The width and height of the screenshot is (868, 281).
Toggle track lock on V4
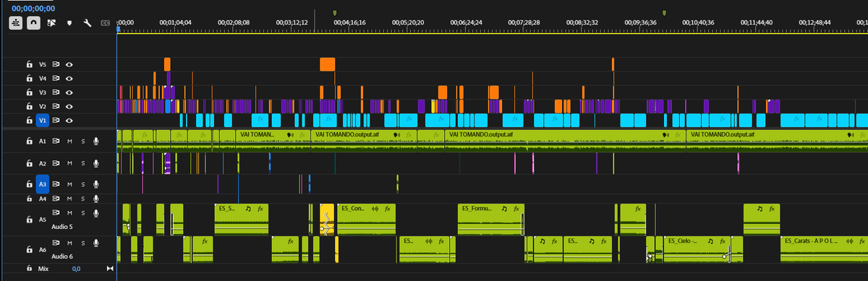[x=29, y=78]
